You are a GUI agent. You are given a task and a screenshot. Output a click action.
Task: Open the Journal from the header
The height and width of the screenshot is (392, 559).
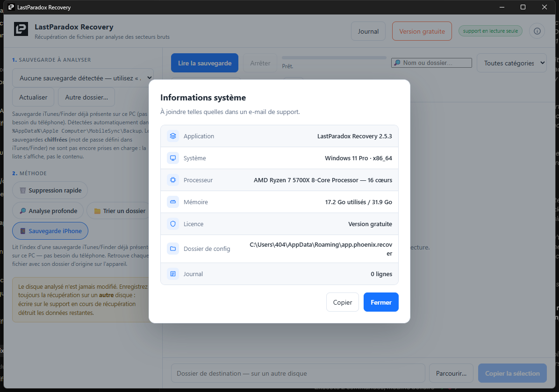pyautogui.click(x=368, y=31)
